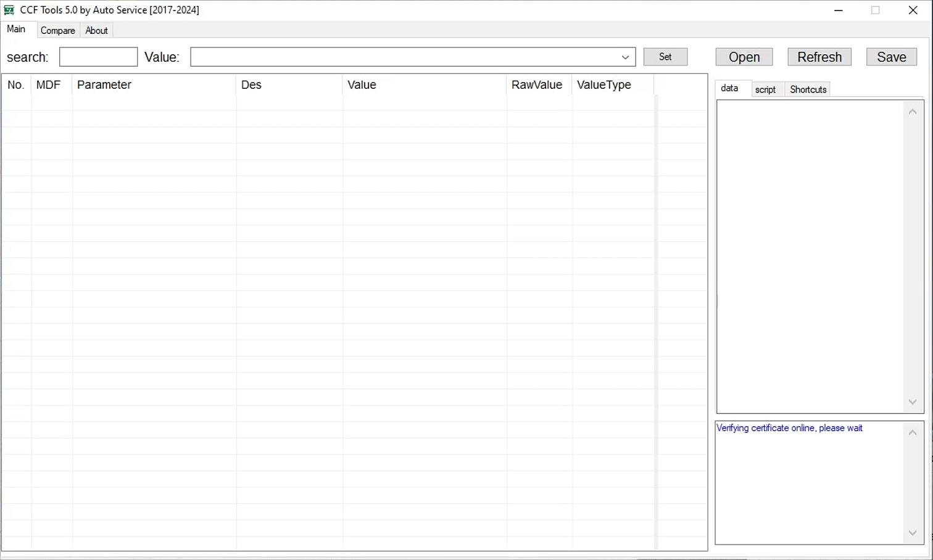This screenshot has height=560, width=933.
Task: Click data panel scroll down arrow
Action: (913, 402)
